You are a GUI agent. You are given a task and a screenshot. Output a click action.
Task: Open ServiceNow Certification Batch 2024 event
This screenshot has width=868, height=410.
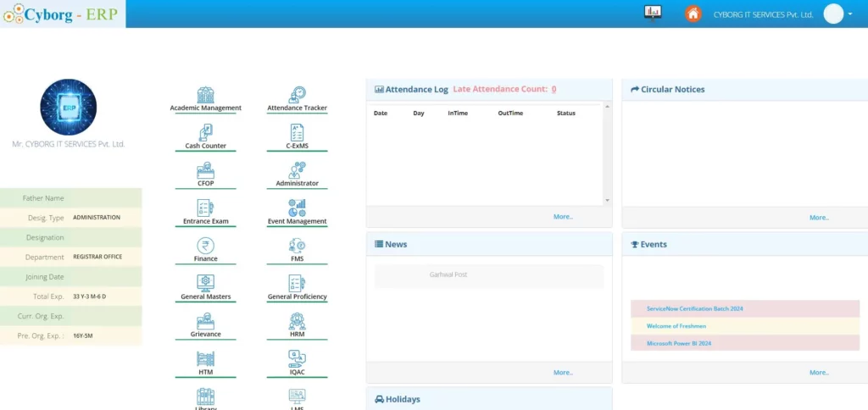694,309
